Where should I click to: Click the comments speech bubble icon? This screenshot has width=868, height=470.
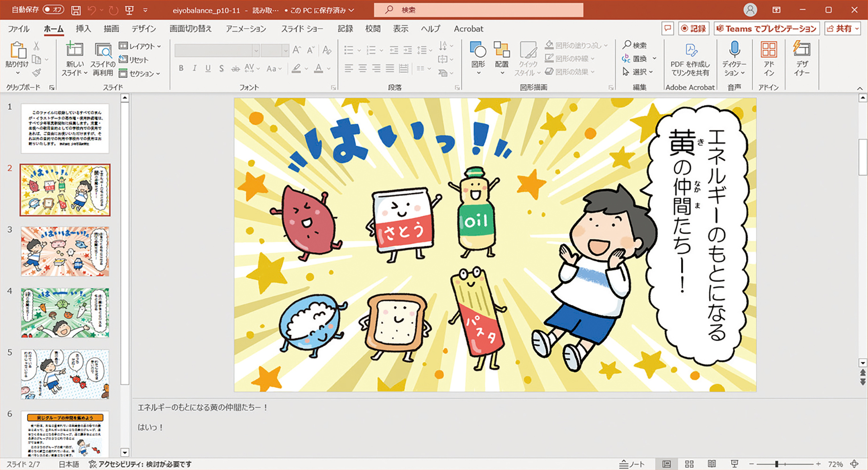coord(668,29)
